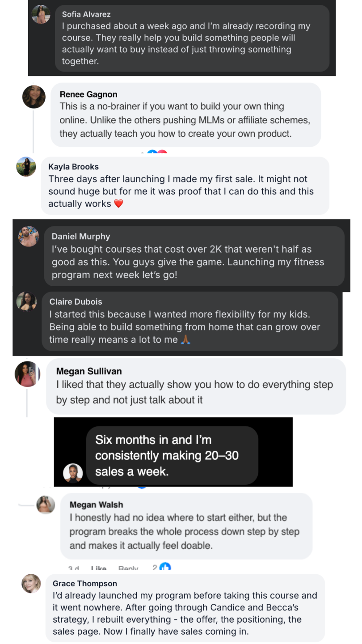Open the Sofia Alvarez name link
Image resolution: width=362 pixels, height=644 pixels.
86,14
